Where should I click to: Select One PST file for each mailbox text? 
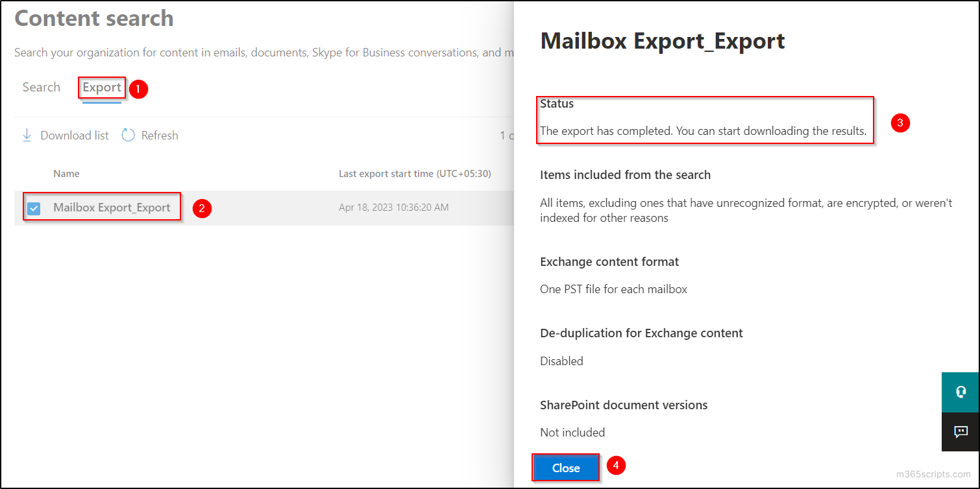pyautogui.click(x=613, y=289)
